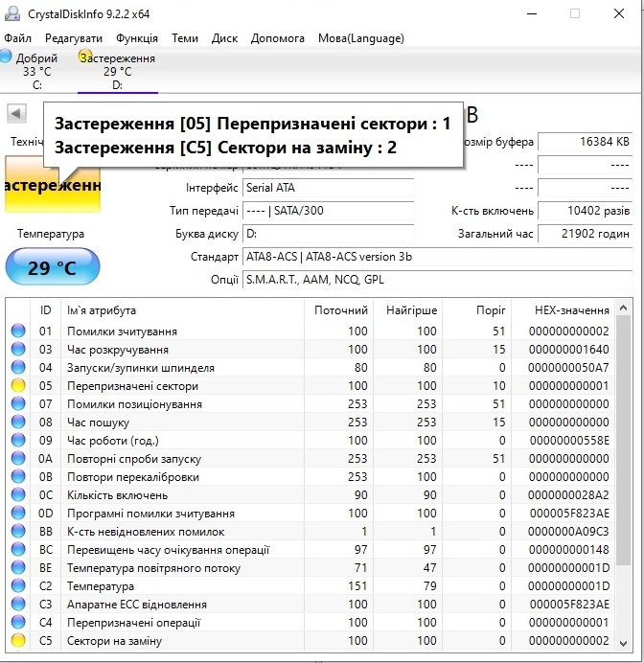Screen dimensions: 644x663
Task: Select the Апаратне ECC відновлення row
Action: [310, 604]
